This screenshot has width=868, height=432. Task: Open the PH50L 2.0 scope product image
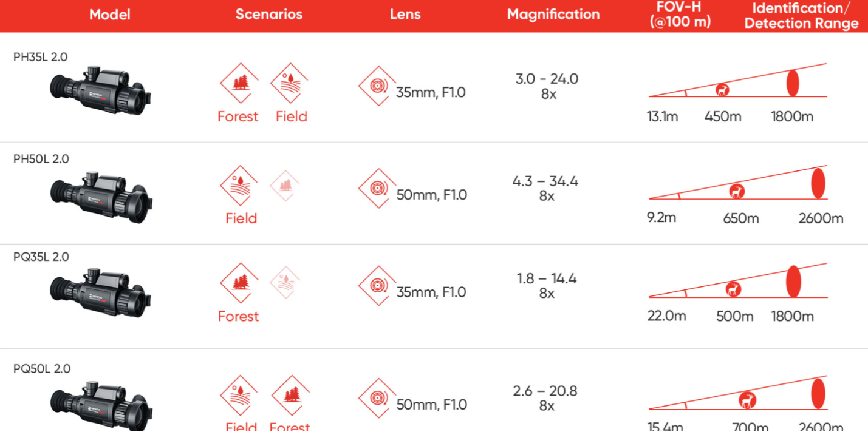[x=101, y=194]
